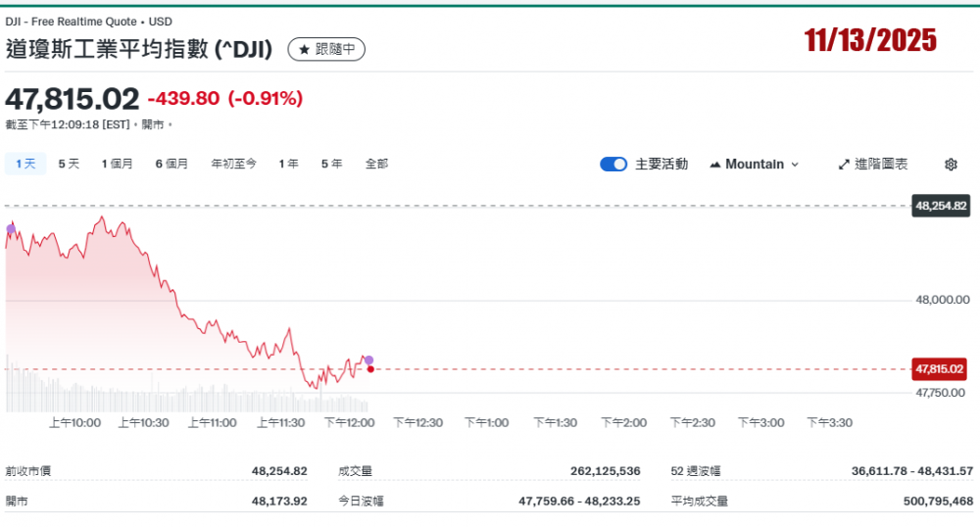Image resolution: width=980 pixels, height=527 pixels.
Task: Expand the Mountain dropdown chevron
Action: coord(795,165)
